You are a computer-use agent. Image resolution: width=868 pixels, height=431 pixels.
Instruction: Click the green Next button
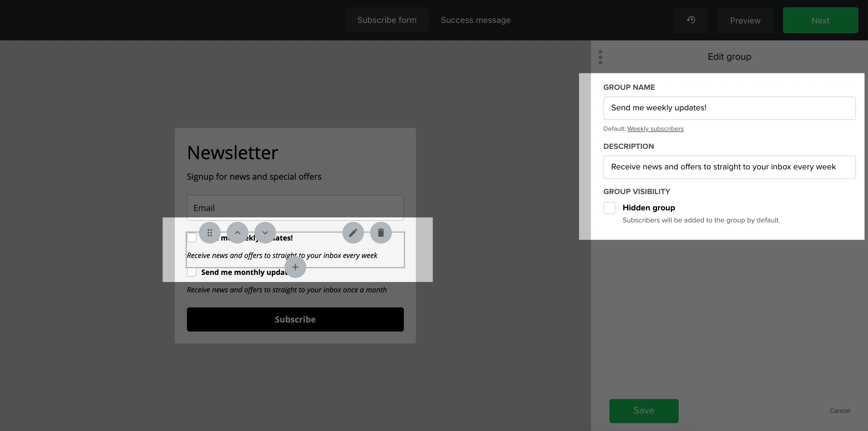tap(820, 20)
